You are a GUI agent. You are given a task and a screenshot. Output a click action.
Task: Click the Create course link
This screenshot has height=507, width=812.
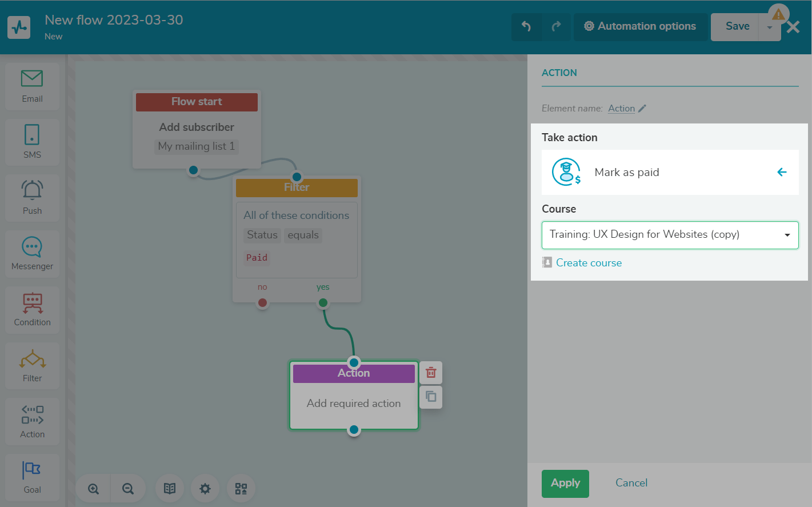pyautogui.click(x=589, y=263)
